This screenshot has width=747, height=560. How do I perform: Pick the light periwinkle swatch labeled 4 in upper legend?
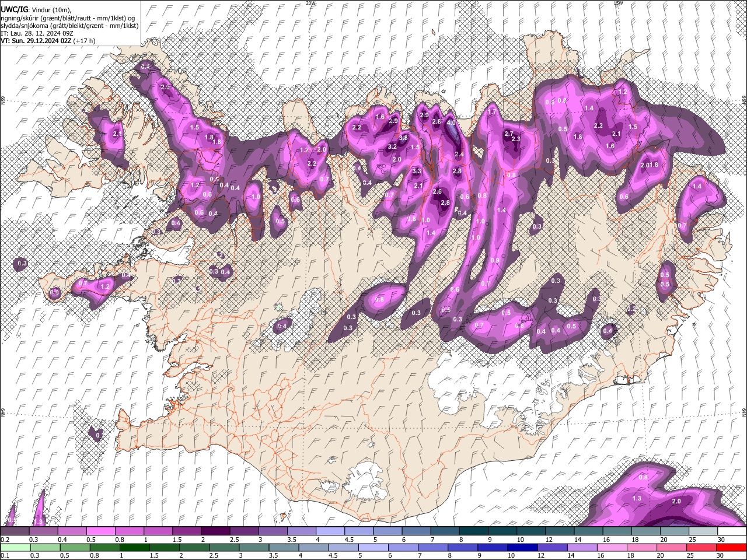(330, 531)
